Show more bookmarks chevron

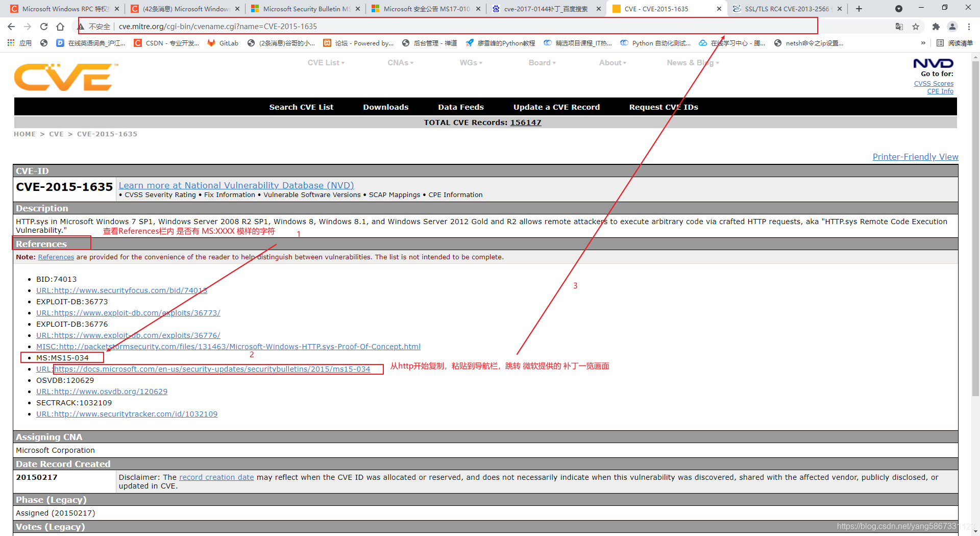(x=923, y=43)
